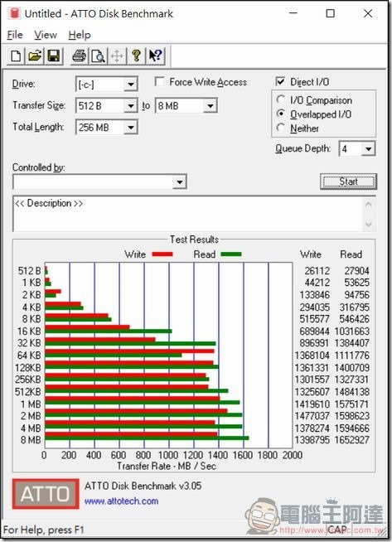
Task: Visit the www.attotech.com link
Action: pyautogui.click(x=121, y=501)
